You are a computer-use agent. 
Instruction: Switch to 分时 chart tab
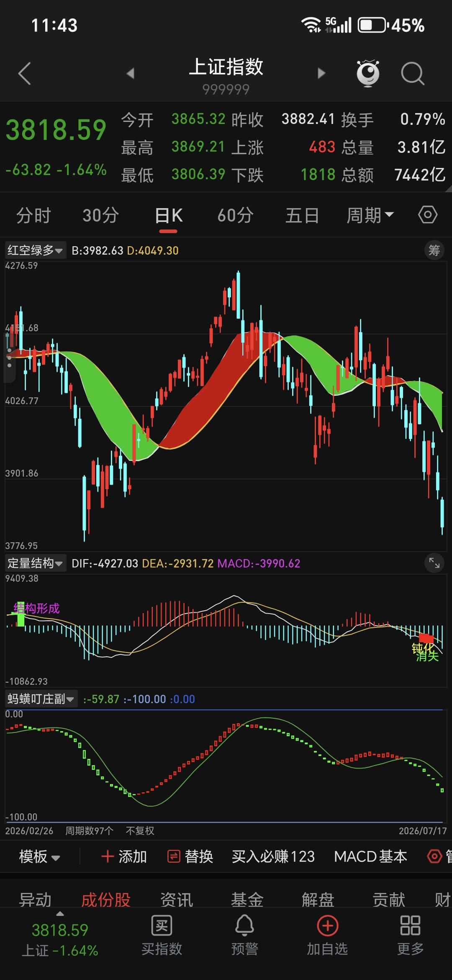(33, 215)
